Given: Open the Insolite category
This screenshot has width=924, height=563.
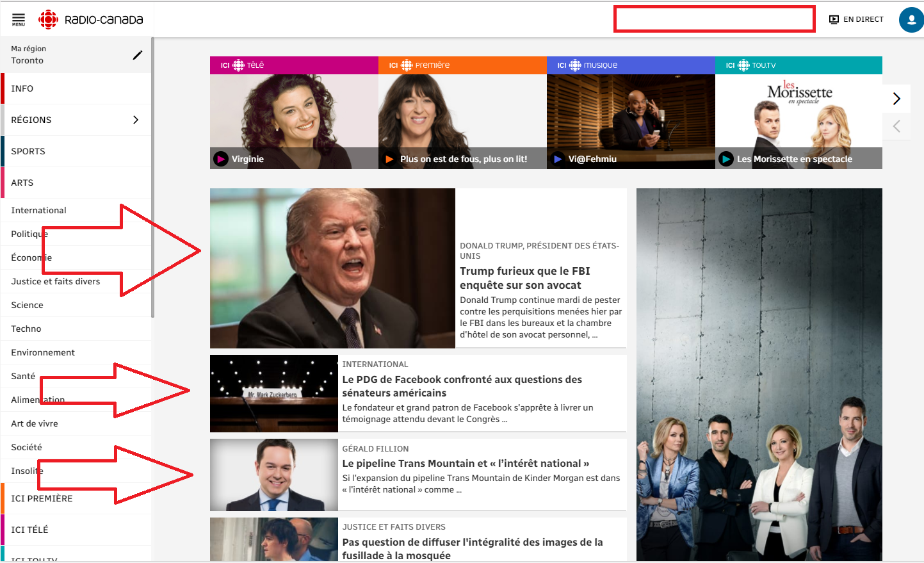Looking at the screenshot, I should pos(27,471).
